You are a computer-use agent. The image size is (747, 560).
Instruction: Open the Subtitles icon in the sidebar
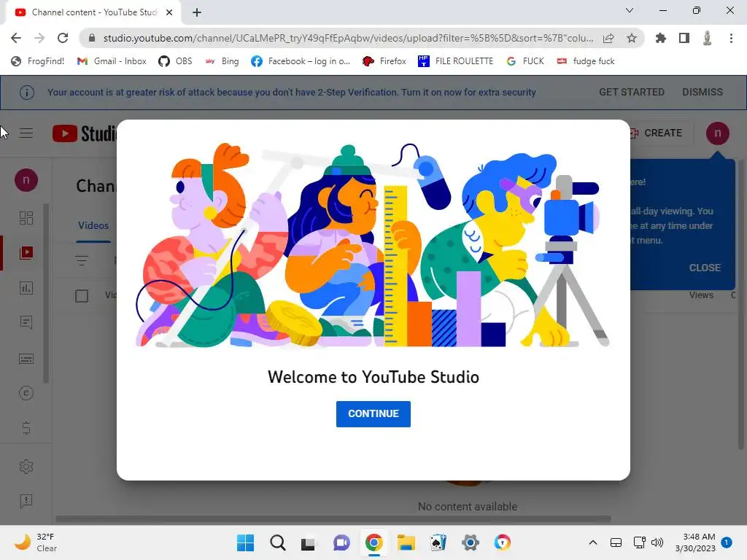26,359
